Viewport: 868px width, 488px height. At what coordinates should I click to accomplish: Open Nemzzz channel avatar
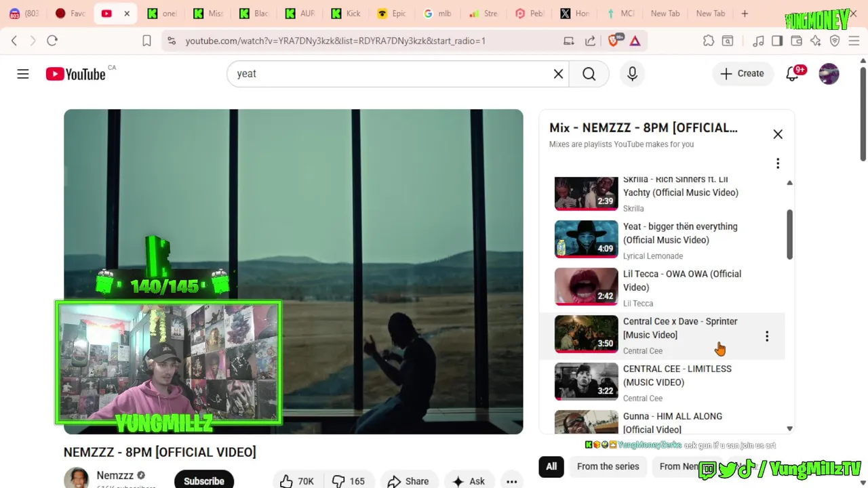click(x=77, y=479)
